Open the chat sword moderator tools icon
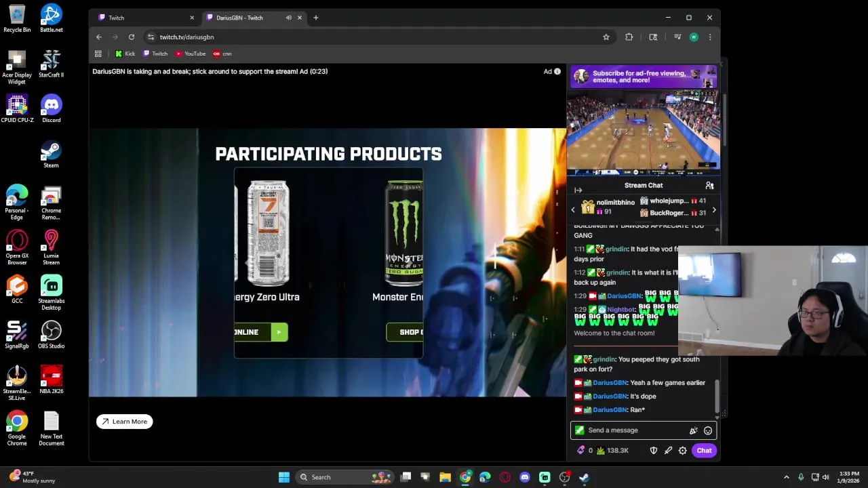 pyautogui.click(x=668, y=451)
